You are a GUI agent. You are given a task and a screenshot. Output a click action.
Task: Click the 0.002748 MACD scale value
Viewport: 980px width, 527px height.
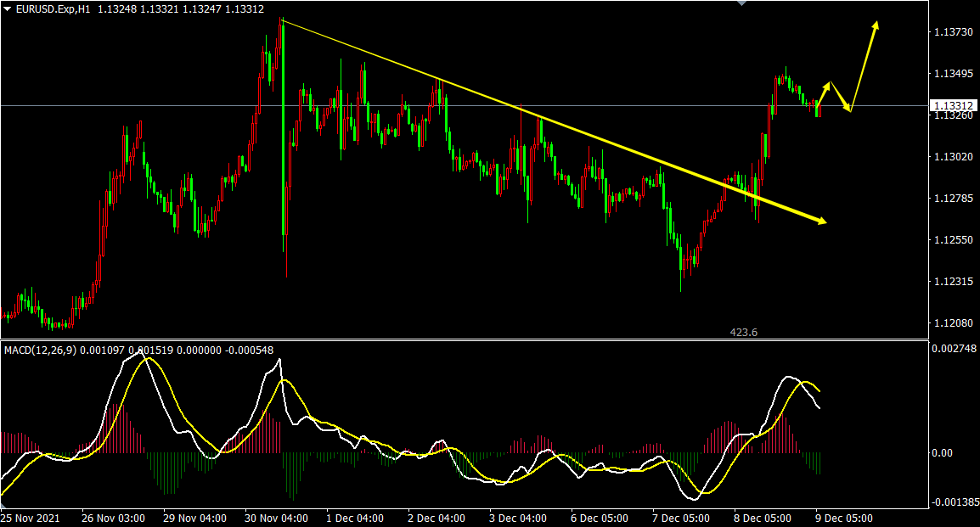click(x=955, y=349)
